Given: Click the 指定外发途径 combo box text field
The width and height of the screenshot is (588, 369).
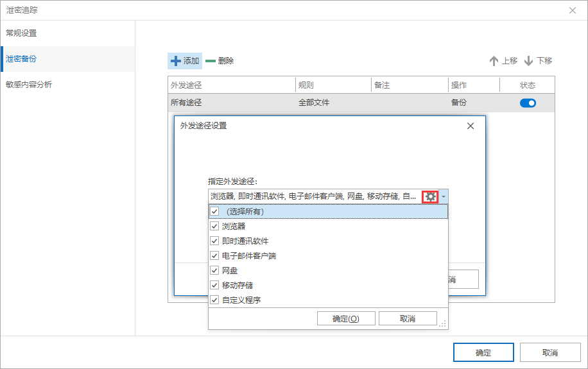Looking at the screenshot, I should tap(315, 196).
